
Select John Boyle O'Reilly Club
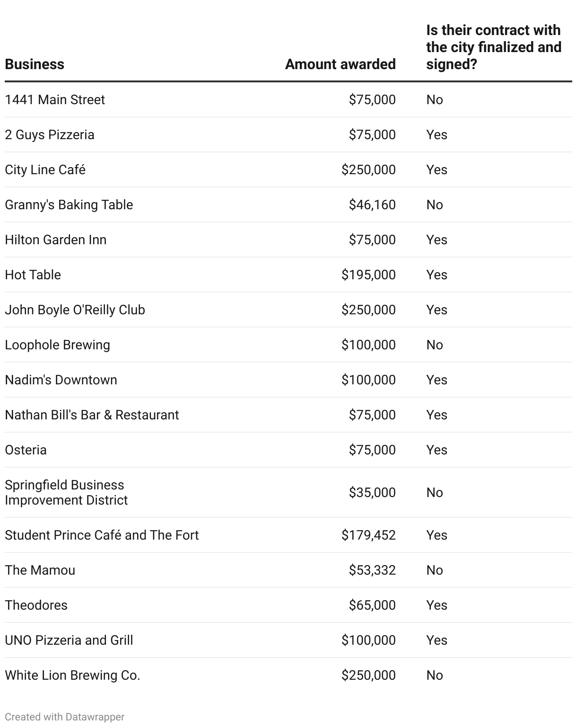pyautogui.click(x=75, y=310)
